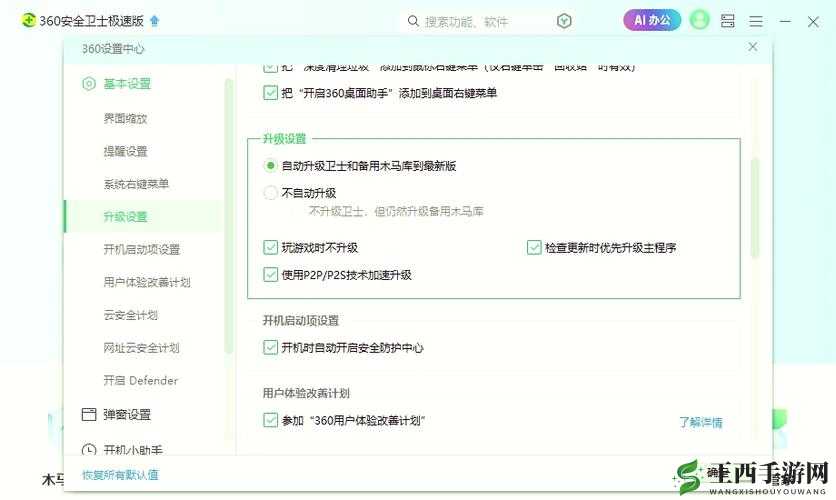Open the skin/layout icon in the title bar

click(728, 21)
